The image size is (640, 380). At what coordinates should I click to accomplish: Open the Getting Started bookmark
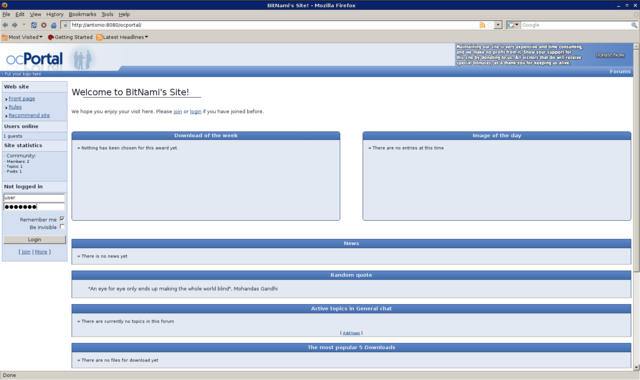click(70, 37)
